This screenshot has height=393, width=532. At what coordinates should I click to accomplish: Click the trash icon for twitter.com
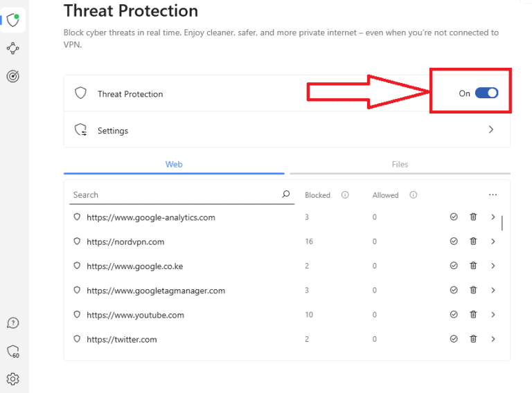pyautogui.click(x=473, y=339)
